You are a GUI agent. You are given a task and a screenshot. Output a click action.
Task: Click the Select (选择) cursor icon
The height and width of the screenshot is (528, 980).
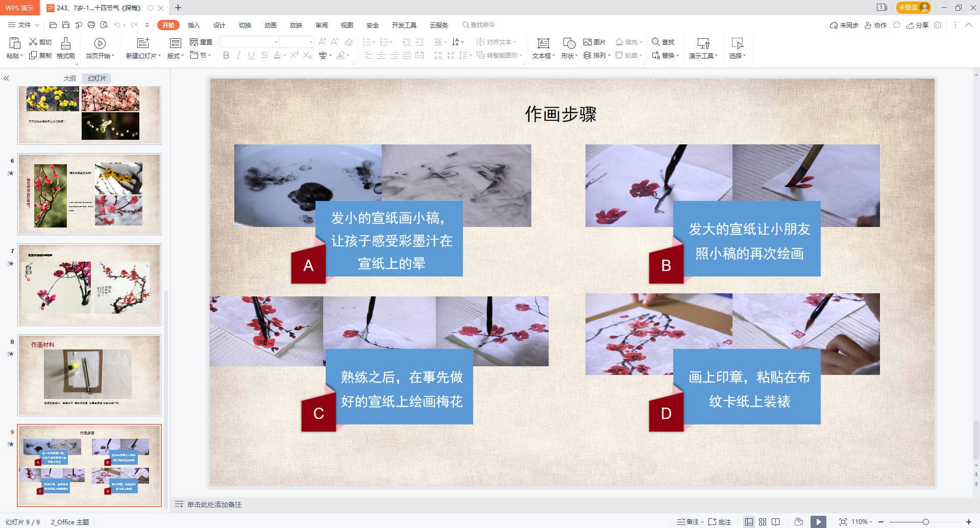738,43
